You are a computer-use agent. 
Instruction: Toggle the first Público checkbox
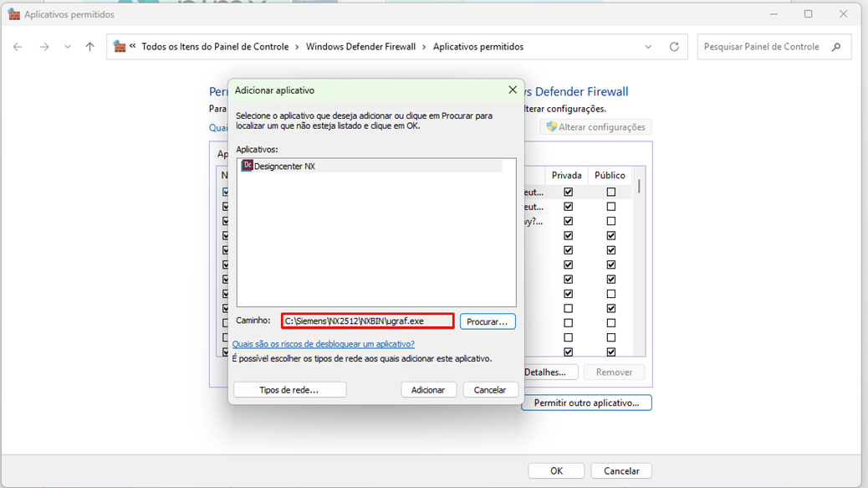tap(610, 193)
